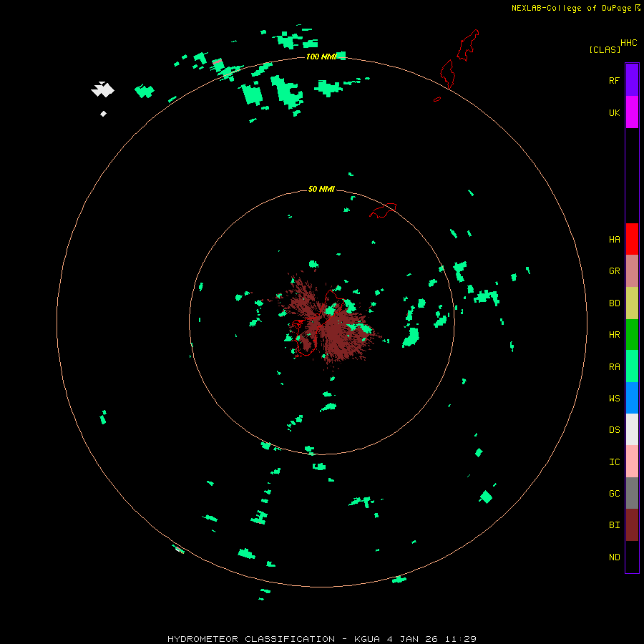Click the RF purple legend swatch
The height and width of the screenshot is (644, 644).
pyautogui.click(x=632, y=80)
